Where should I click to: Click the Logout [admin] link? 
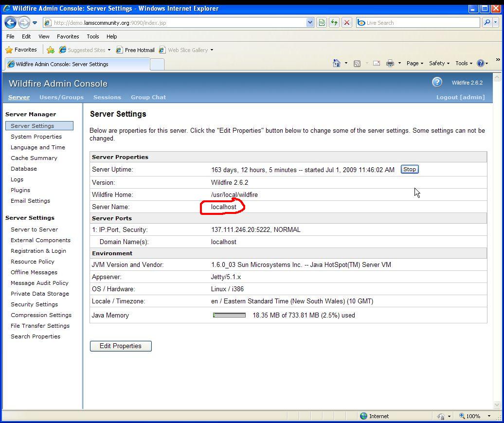[460, 97]
